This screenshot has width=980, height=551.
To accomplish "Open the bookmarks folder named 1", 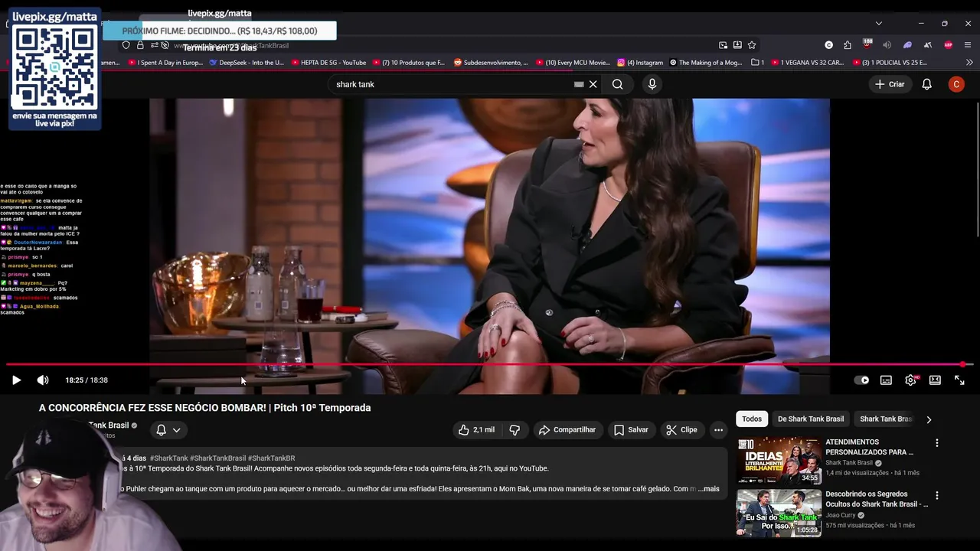I will tap(757, 63).
